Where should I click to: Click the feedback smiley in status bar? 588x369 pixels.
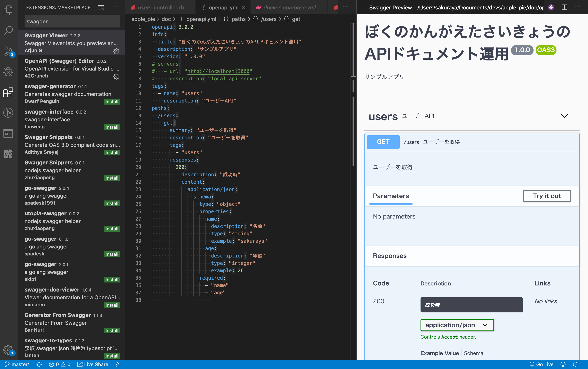[563, 364]
